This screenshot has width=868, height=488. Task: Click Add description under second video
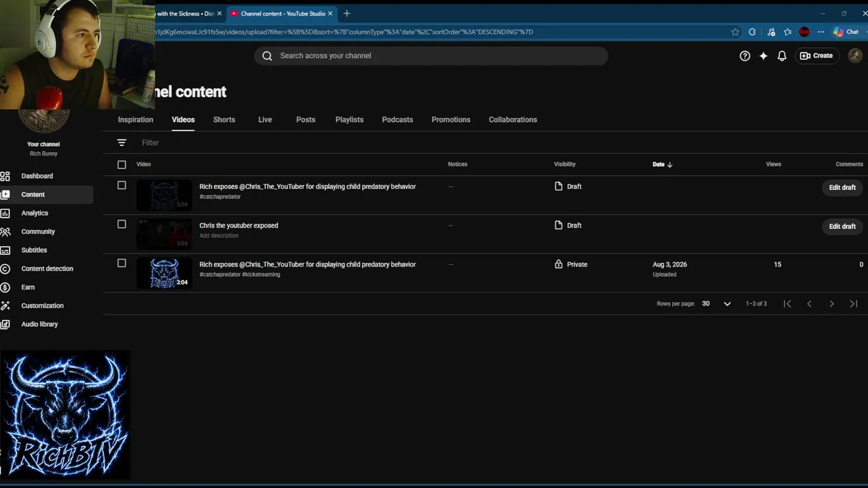(219, 236)
